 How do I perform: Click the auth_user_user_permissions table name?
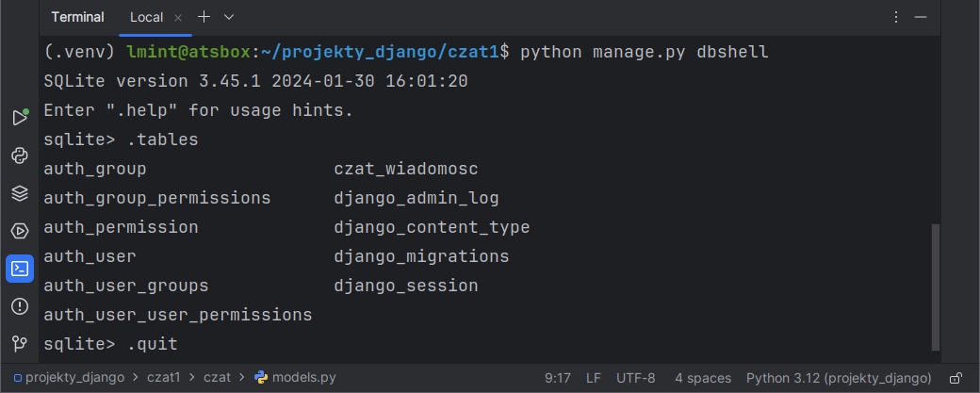tap(177, 315)
